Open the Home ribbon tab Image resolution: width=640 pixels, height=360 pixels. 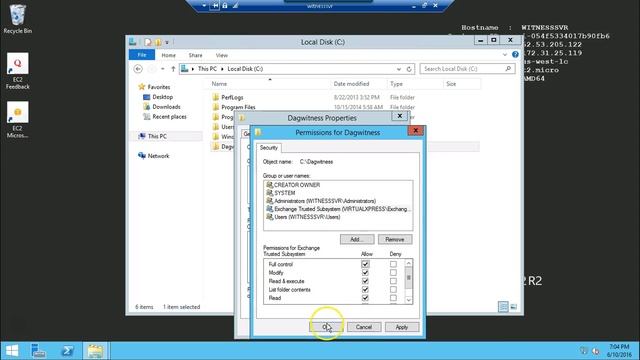coord(169,55)
